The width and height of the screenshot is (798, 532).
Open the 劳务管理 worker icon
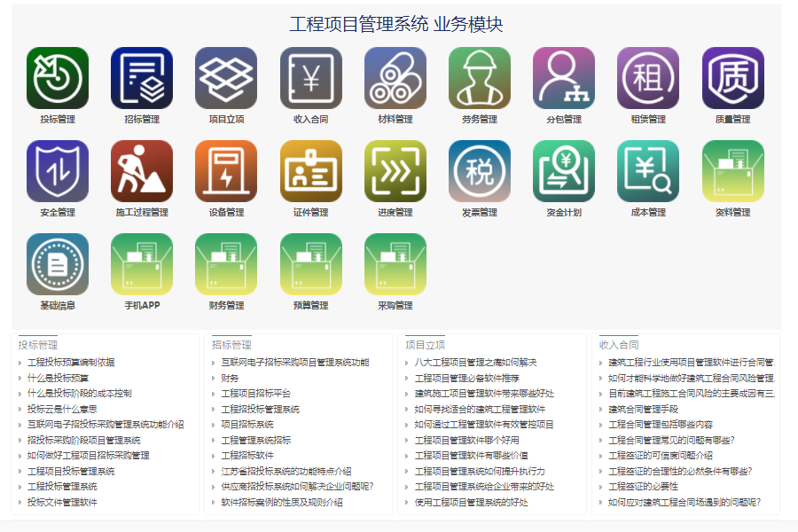(480, 78)
